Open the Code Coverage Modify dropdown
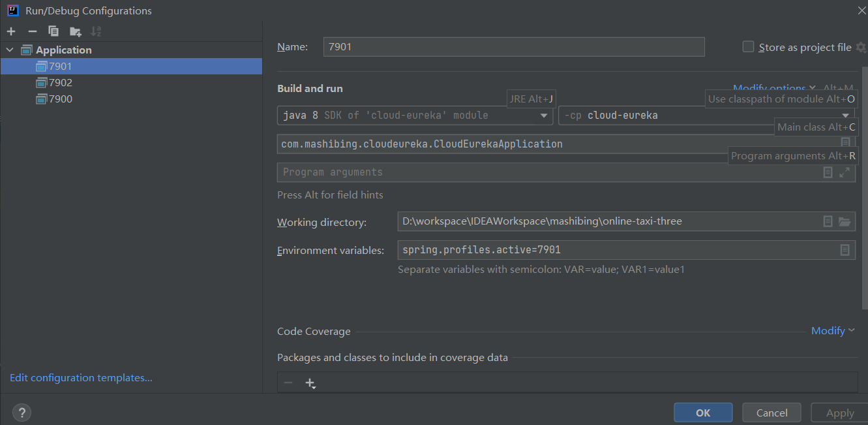 [x=832, y=331]
